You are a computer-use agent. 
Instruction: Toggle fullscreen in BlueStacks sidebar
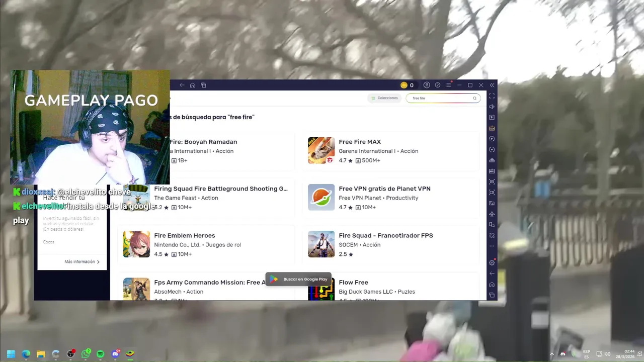(492, 96)
